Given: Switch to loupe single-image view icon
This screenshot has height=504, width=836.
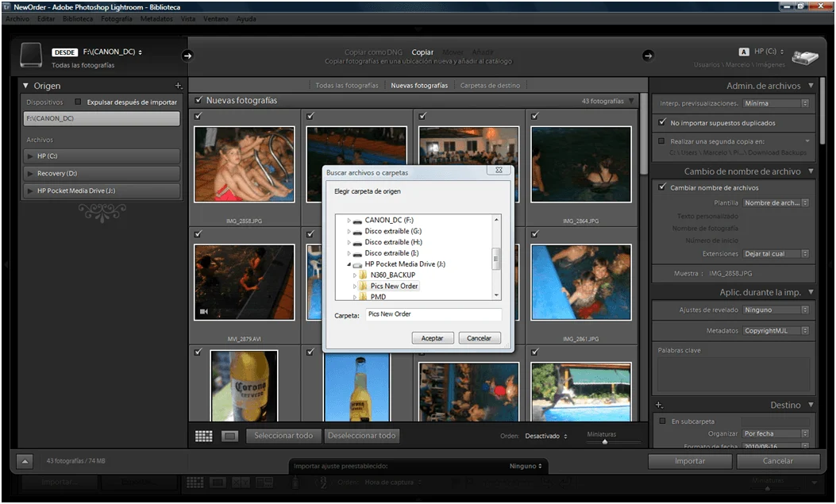Looking at the screenshot, I should [229, 437].
